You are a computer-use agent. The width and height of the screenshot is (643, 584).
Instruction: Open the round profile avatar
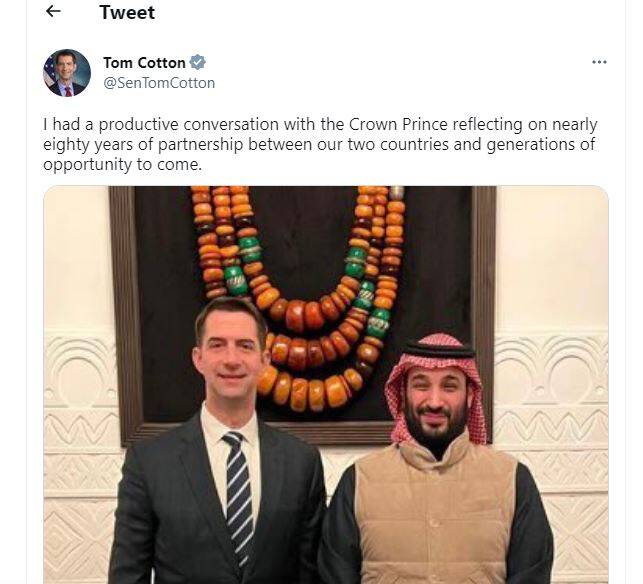tap(67, 73)
